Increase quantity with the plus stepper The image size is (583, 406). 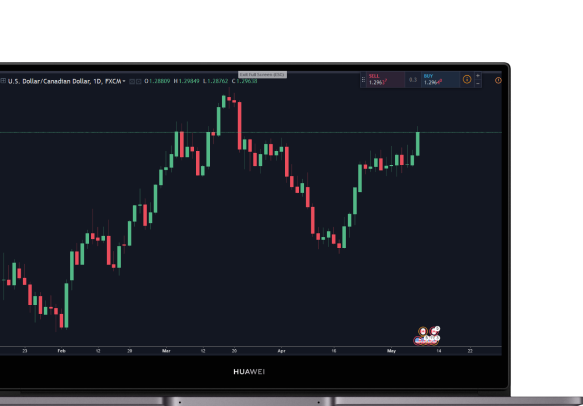[478, 75]
